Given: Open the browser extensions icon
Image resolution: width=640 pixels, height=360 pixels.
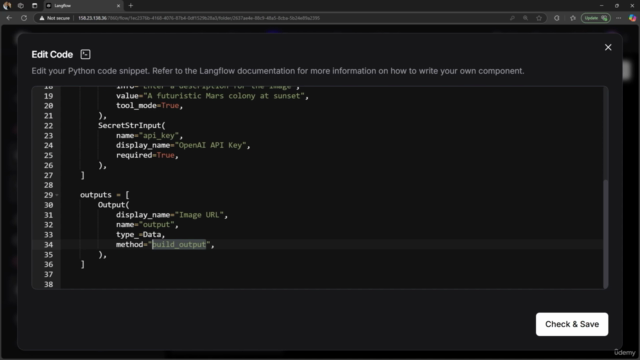Looking at the screenshot, I should [x=557, y=18].
